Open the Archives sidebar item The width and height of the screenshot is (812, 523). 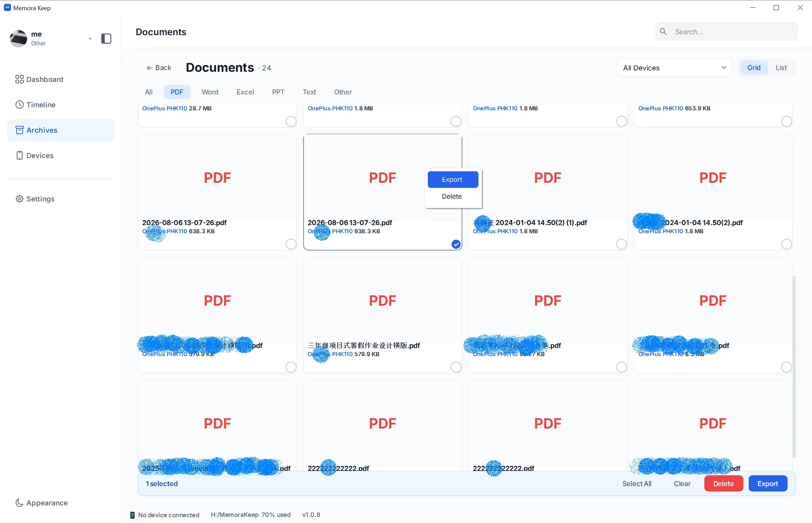point(61,130)
